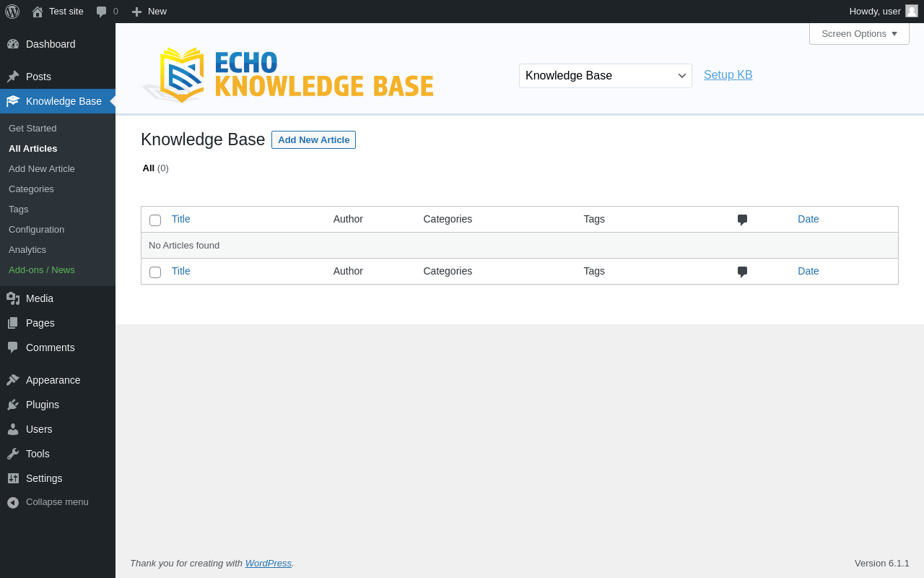924x578 pixels.
Task: Open the Test site link
Action: (x=66, y=12)
